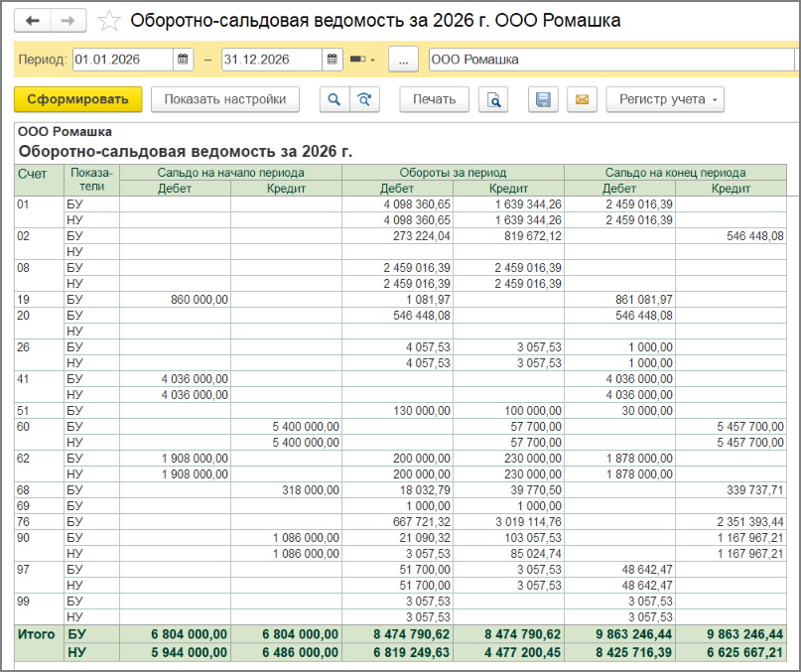Send report by email envelope icon
The width and height of the screenshot is (801, 672).
[x=582, y=99]
